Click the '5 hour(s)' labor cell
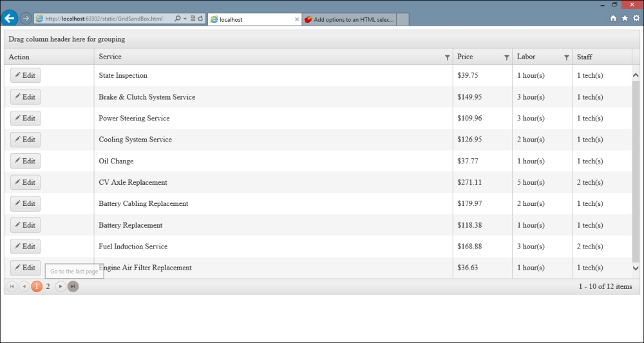Screen dimensions: 644x343 tap(542, 182)
